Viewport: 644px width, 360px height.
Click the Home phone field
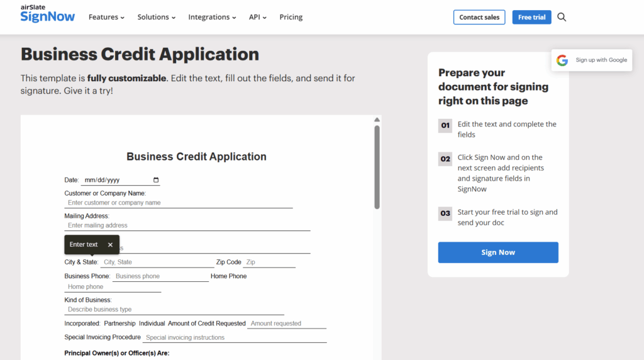click(x=113, y=287)
